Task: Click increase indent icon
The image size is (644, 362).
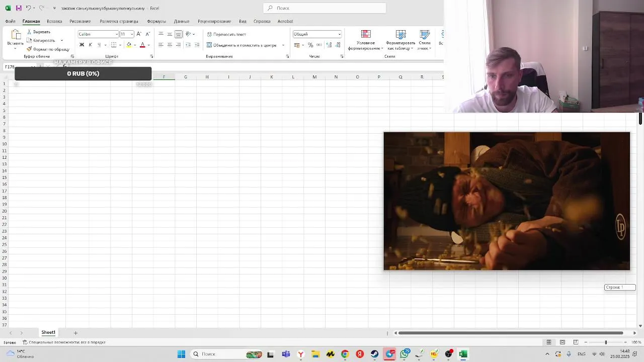Action: 197,45
